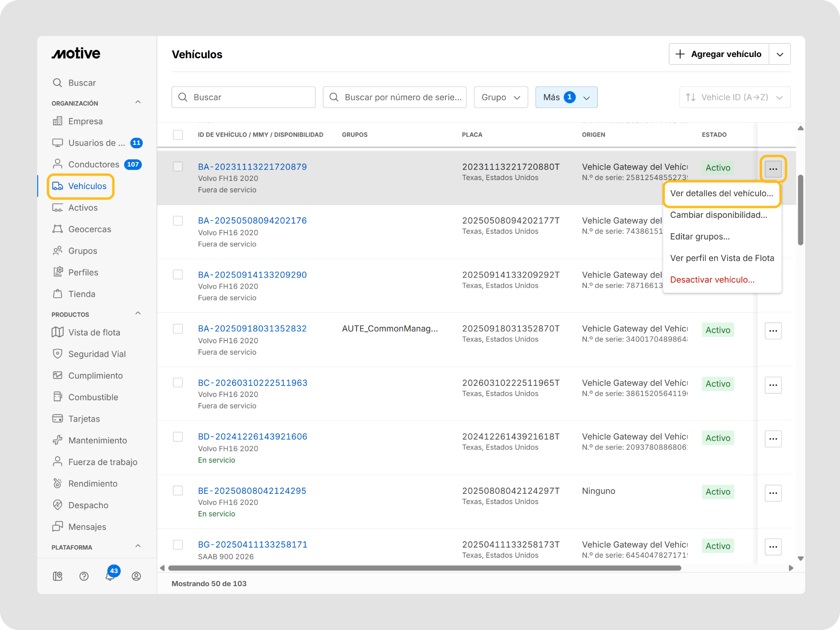840x630 pixels.
Task: Go to Mantenimiento in the sidebar
Action: coord(97,441)
